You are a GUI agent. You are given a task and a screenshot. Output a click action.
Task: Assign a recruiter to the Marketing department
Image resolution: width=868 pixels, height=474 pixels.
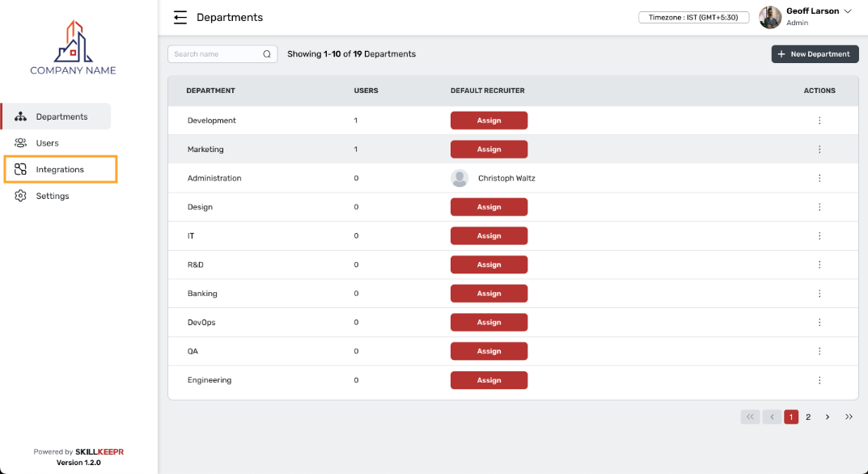(x=489, y=150)
